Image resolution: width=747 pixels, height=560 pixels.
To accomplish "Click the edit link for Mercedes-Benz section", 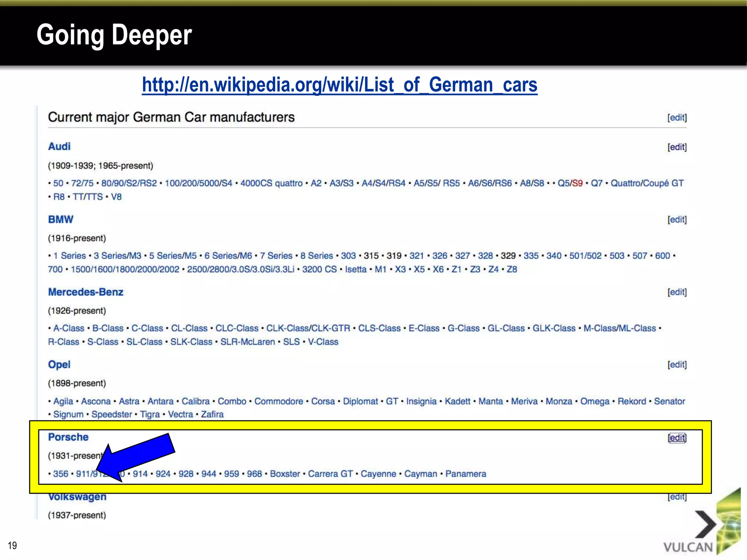I will (677, 292).
